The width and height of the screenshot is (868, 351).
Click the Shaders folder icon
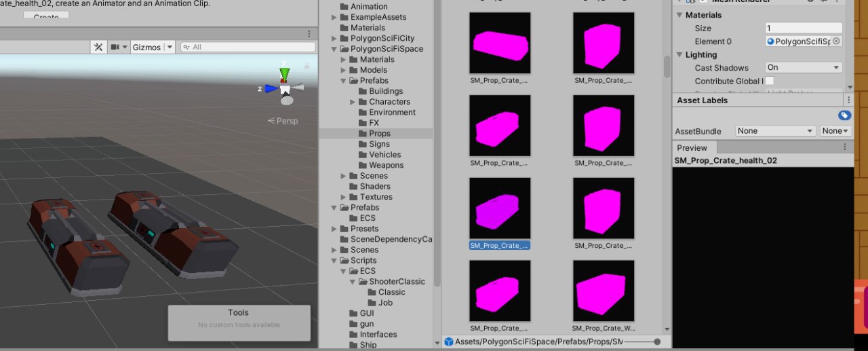[x=353, y=186]
